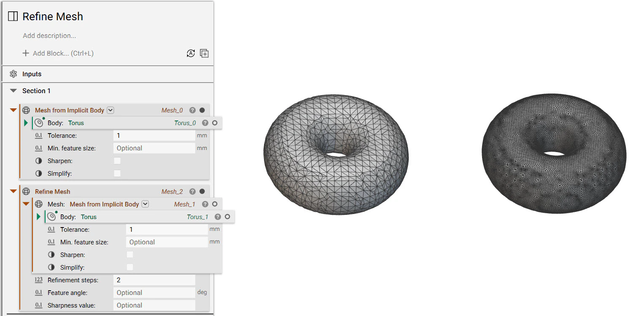
Task: Select the Mesh_2 output name
Action: [172, 191]
